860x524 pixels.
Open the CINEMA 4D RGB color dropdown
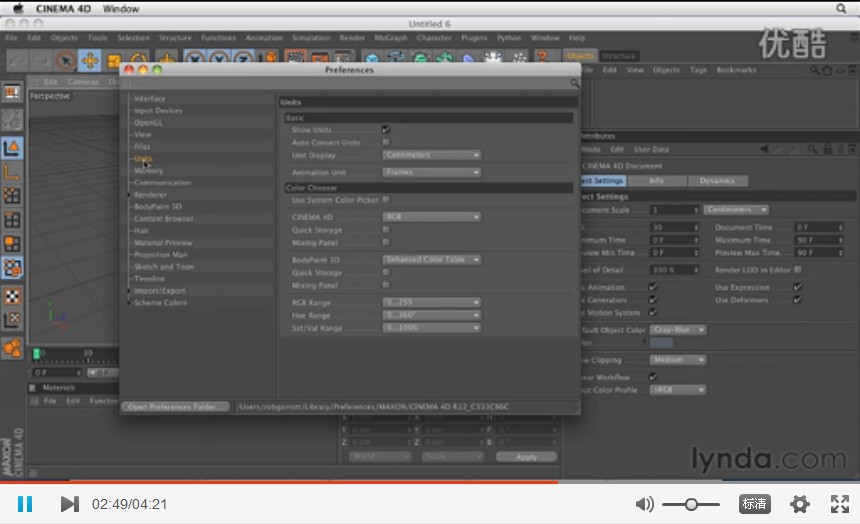point(432,217)
